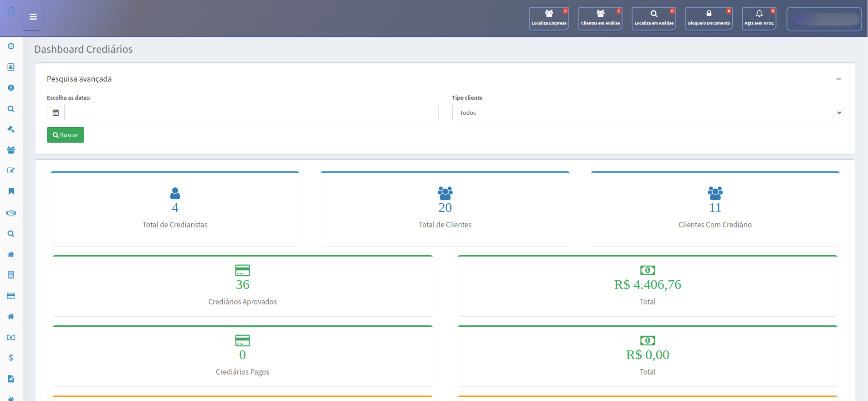Click group icon in Clientes Com Crediário card
Viewport: 868px width, 401px height.
(x=715, y=193)
